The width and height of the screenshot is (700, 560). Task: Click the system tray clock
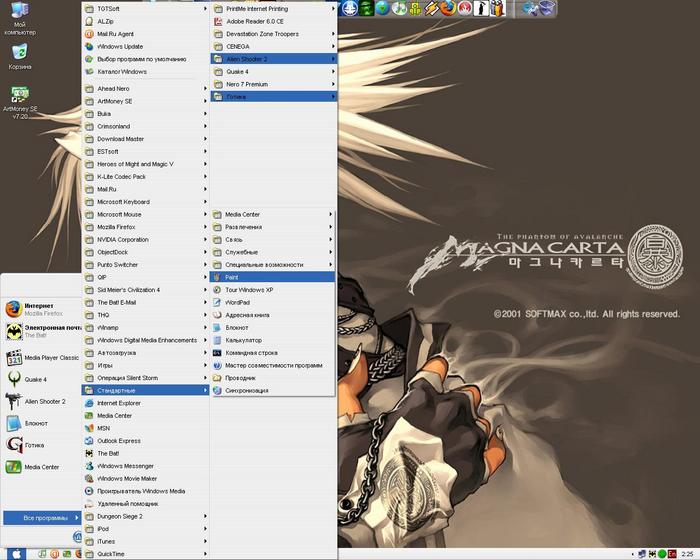[688, 554]
